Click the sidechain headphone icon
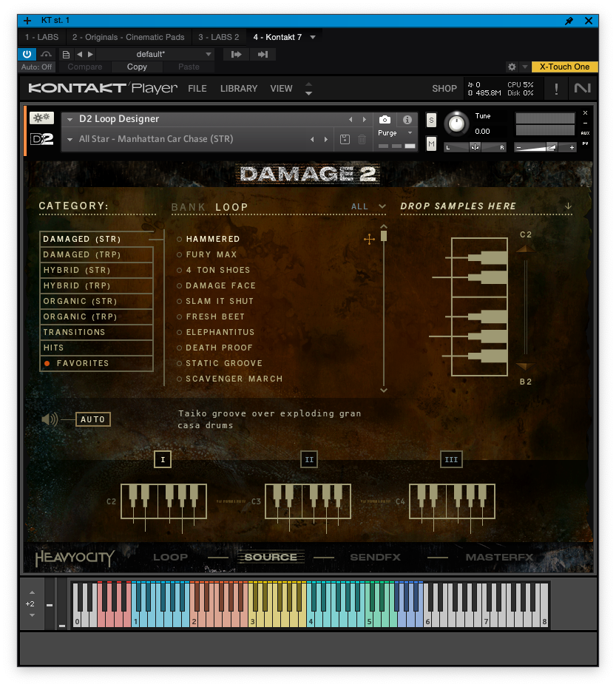Screen dimensions: 616x687 pos(46,54)
